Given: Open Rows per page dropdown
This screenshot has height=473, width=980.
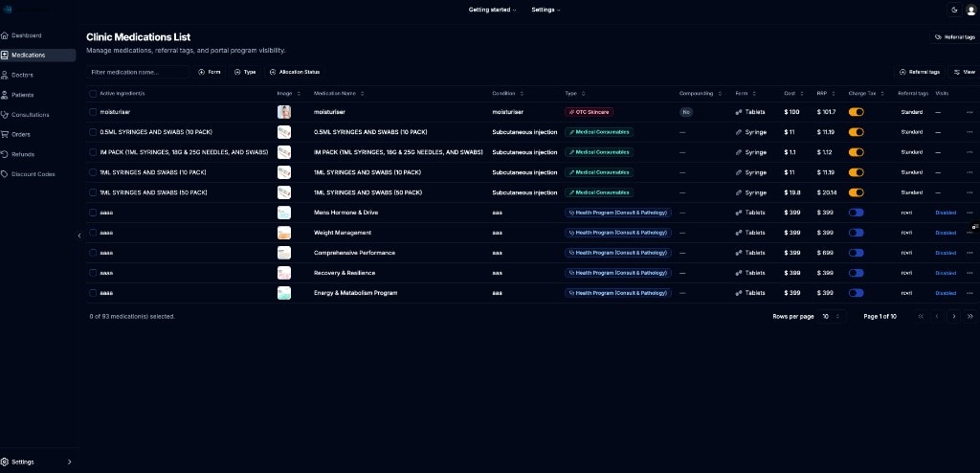Looking at the screenshot, I should pyautogui.click(x=832, y=317).
